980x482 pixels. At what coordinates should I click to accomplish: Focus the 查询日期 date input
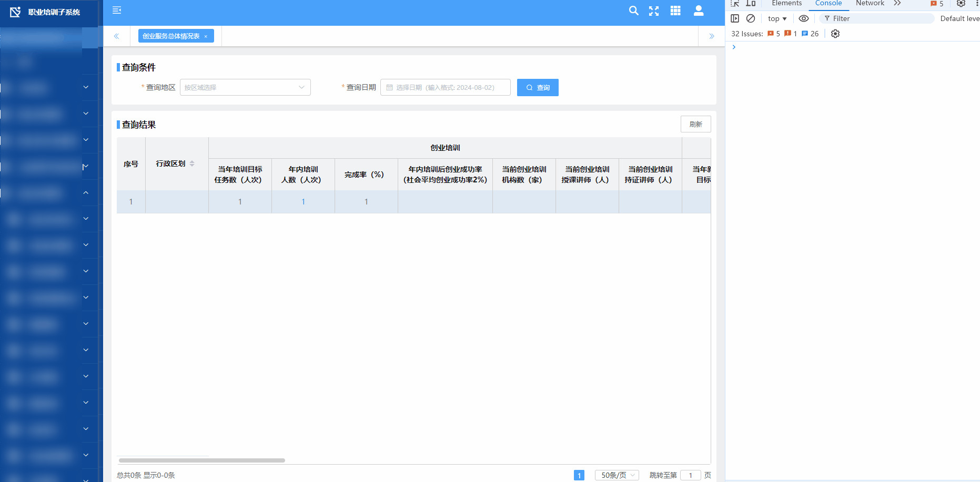pyautogui.click(x=445, y=87)
